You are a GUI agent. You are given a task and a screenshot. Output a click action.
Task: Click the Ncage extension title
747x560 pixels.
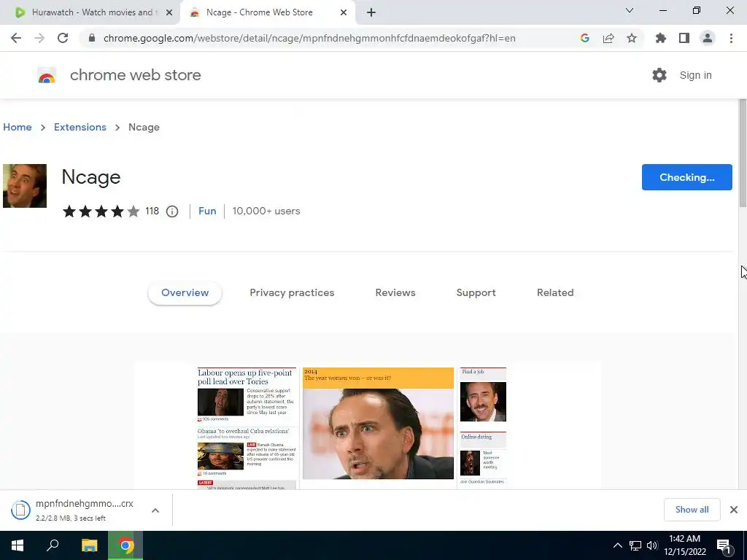[91, 177]
